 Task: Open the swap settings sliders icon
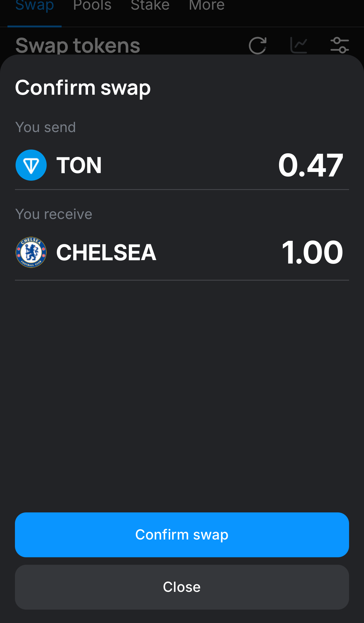tap(339, 45)
